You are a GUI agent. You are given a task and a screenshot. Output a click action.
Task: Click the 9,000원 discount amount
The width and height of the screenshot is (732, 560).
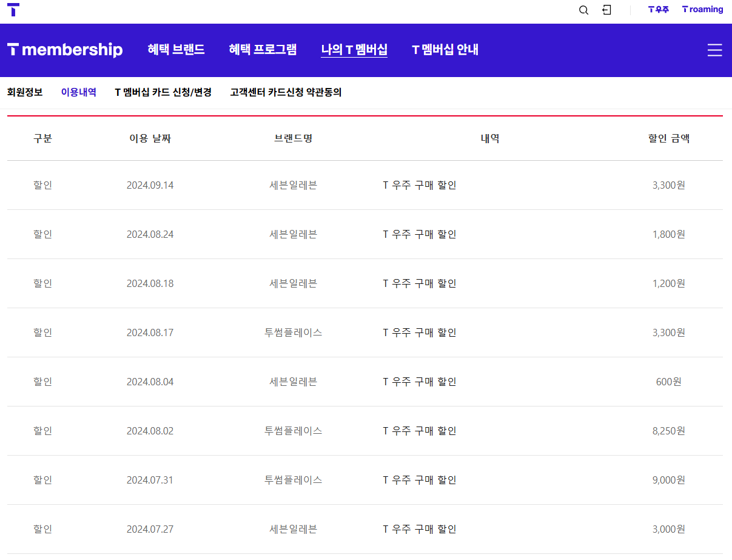[668, 480]
